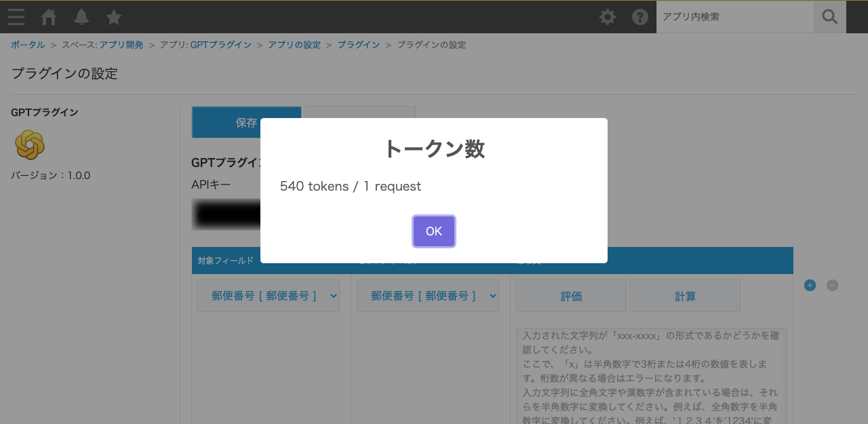Select the 評価 evaluation mode
Image resolution: width=868 pixels, height=424 pixels.
[x=571, y=296]
